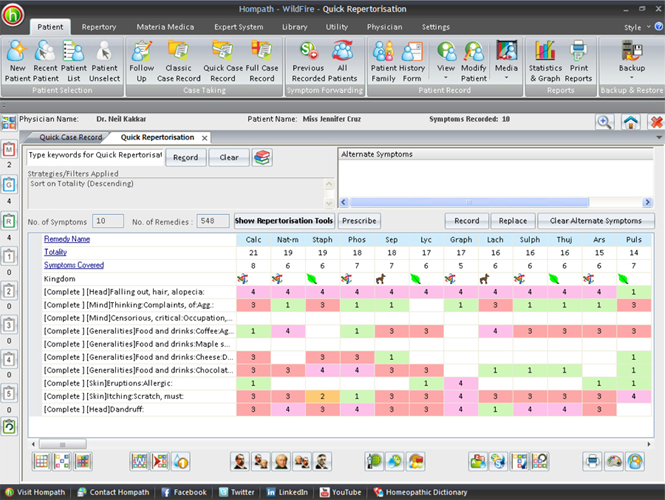Click the Hompath logo orb
Viewport: 665px width, 500px height.
(x=13, y=15)
